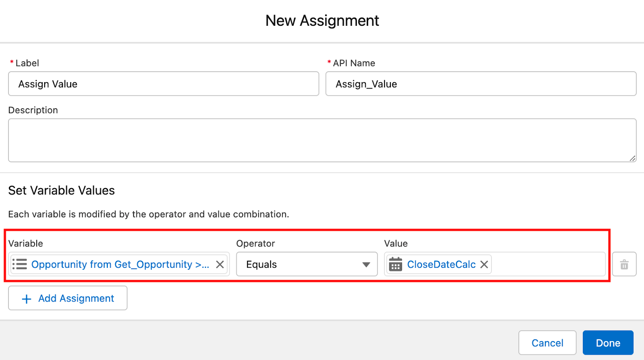The width and height of the screenshot is (644, 360).
Task: Click the trash icon to delete the assignment row
Action: [624, 264]
